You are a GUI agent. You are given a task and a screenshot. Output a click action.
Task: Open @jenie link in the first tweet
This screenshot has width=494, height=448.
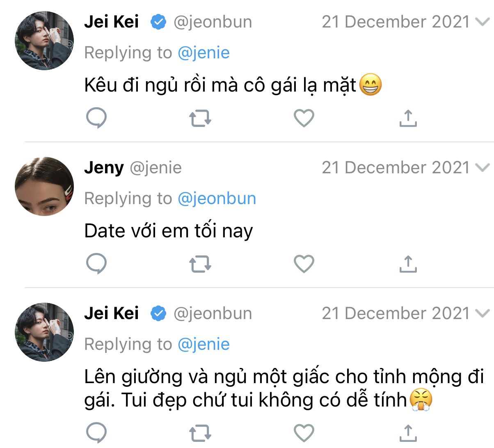click(204, 53)
